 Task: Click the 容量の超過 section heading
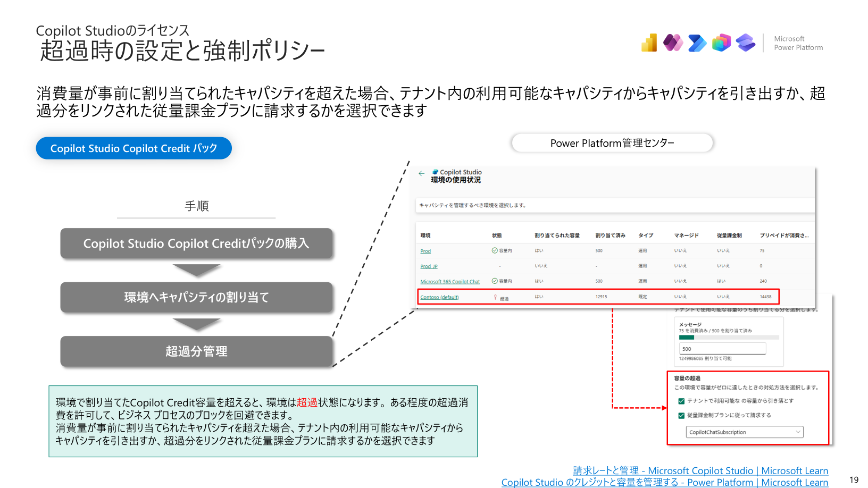click(x=687, y=378)
